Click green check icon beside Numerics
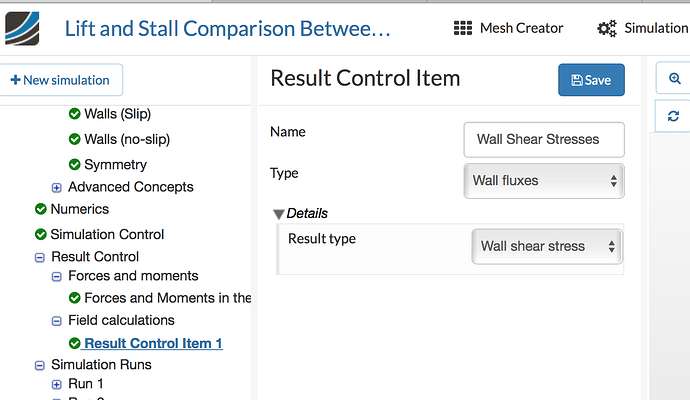 (40, 209)
